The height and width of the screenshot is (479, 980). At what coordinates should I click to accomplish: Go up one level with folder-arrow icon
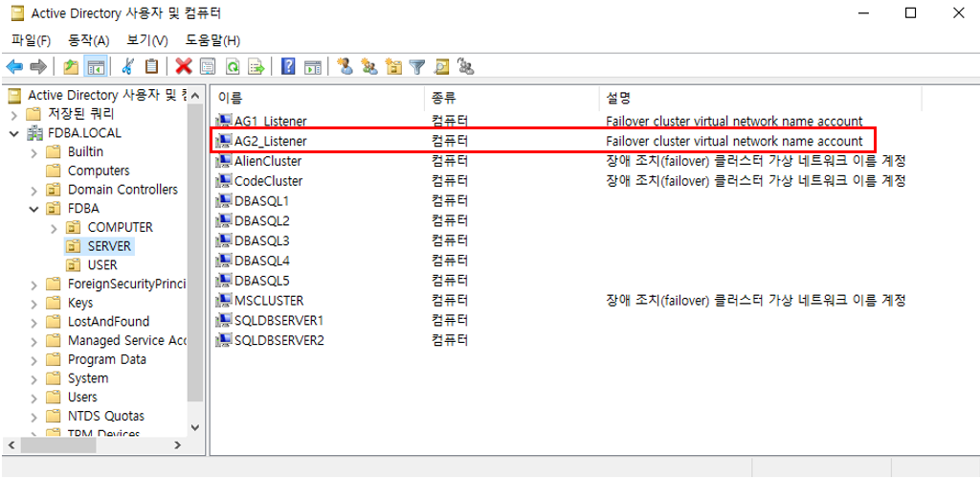pos(71,66)
